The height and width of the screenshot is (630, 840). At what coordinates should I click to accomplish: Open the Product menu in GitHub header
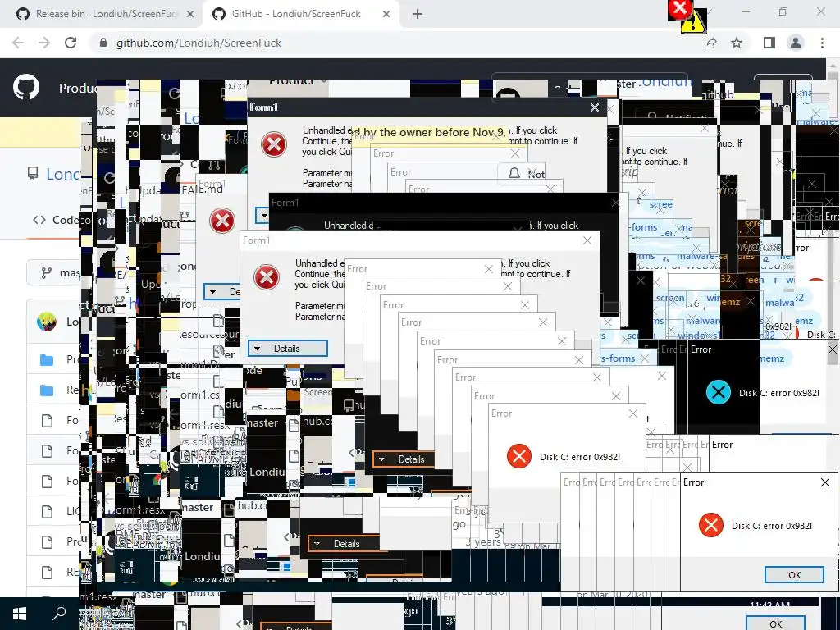click(78, 88)
